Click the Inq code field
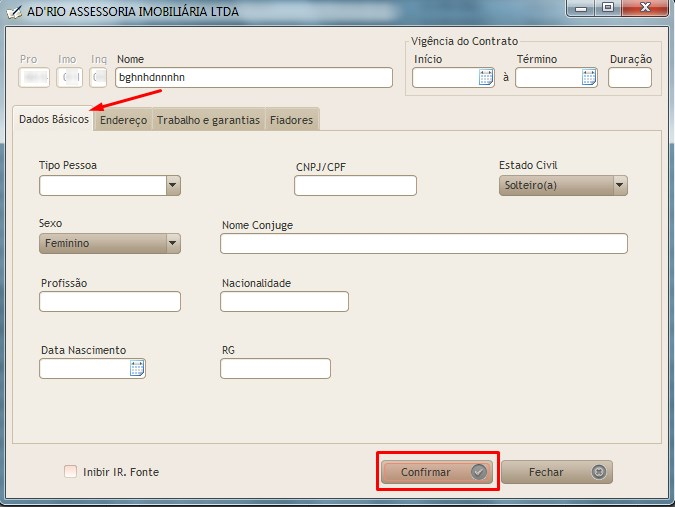Screen dimensions: 675x507 coord(98,77)
